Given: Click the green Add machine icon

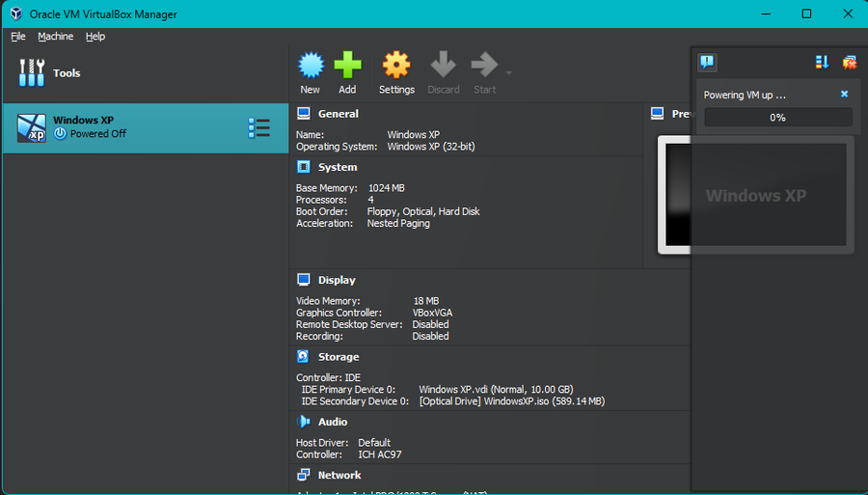Looking at the screenshot, I should pyautogui.click(x=347, y=66).
